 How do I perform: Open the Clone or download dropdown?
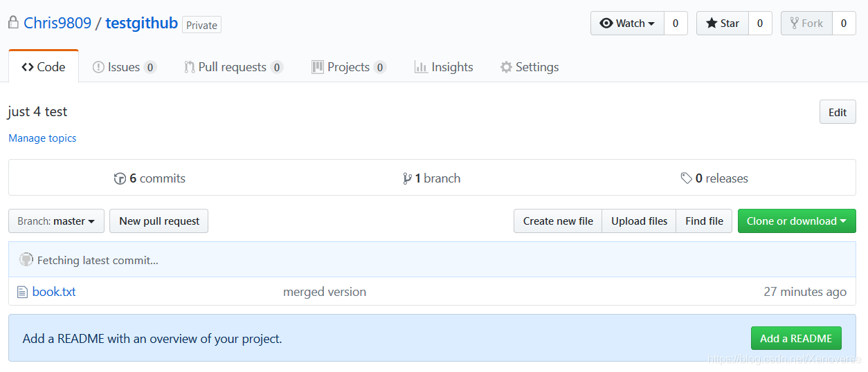796,221
